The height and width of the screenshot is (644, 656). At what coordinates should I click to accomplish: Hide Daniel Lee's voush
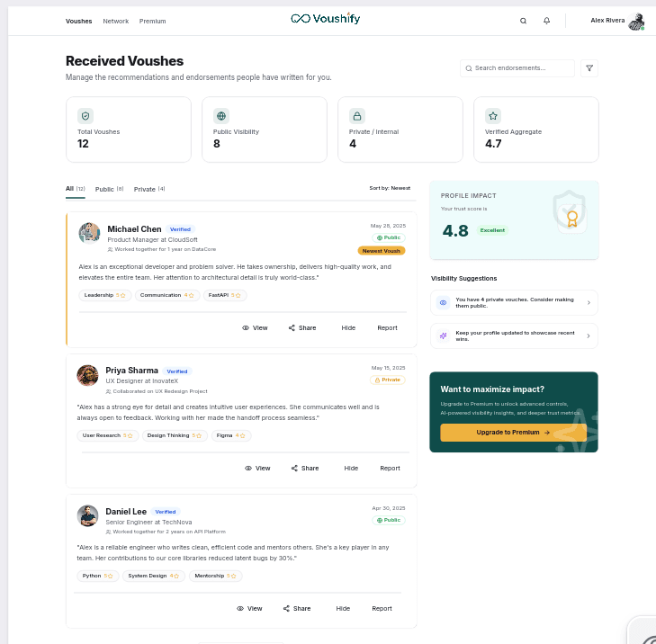(343, 608)
